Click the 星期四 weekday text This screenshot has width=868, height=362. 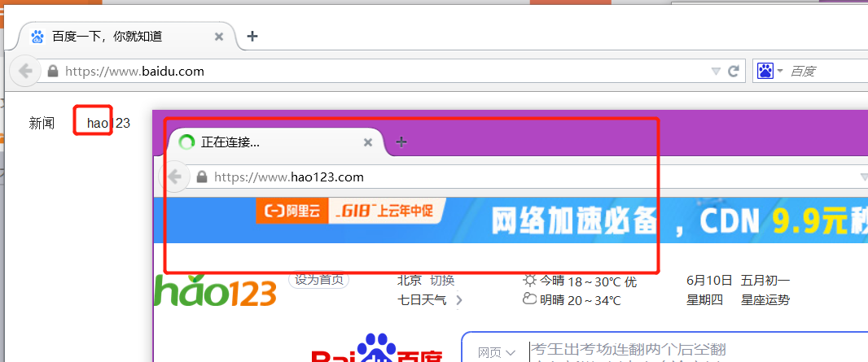pos(704,300)
